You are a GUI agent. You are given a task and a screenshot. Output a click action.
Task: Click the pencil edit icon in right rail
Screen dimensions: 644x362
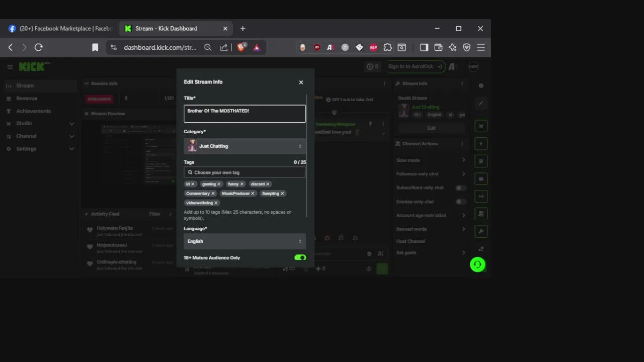click(481, 104)
